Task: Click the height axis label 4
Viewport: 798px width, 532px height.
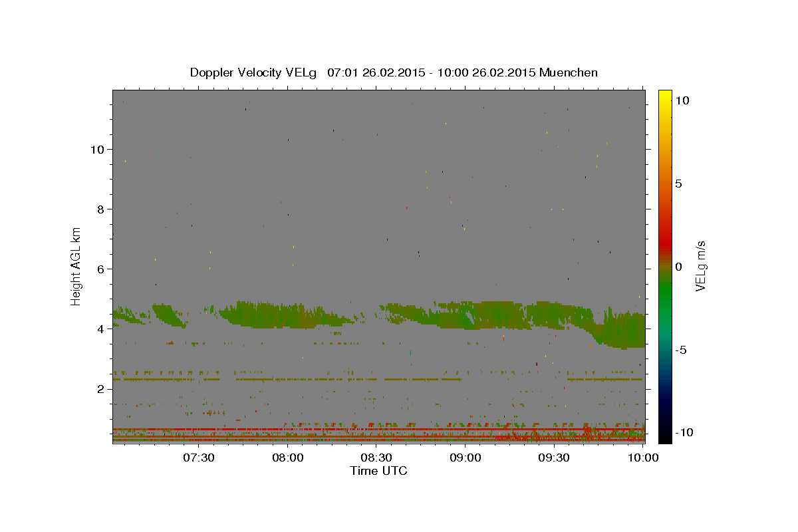Action: (x=100, y=329)
